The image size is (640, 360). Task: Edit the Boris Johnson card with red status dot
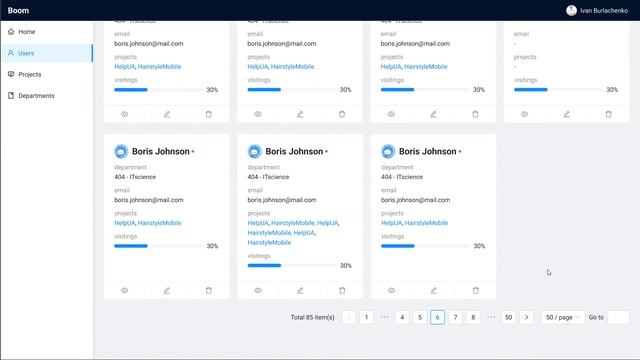(167, 291)
